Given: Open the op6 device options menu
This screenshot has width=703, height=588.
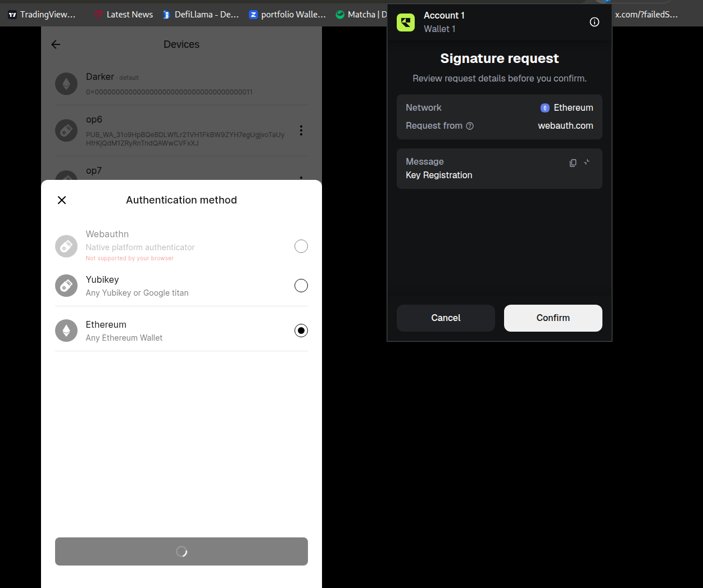Looking at the screenshot, I should click(301, 130).
